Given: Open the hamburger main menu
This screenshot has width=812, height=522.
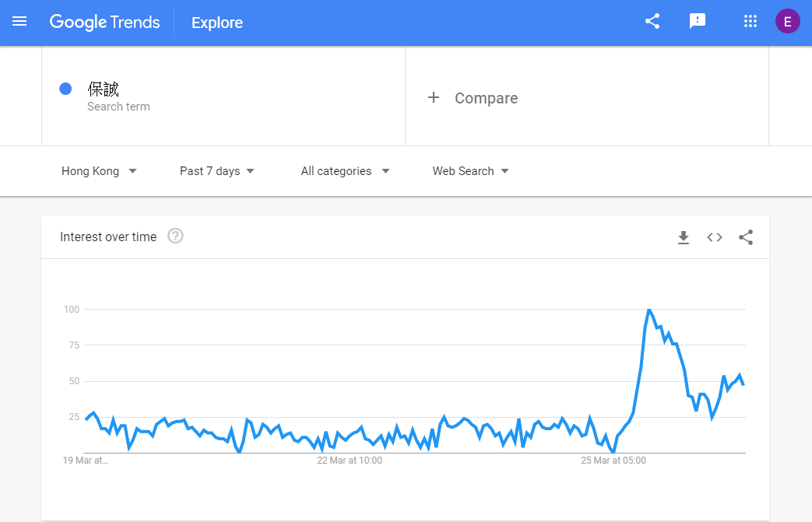Looking at the screenshot, I should pyautogui.click(x=19, y=22).
